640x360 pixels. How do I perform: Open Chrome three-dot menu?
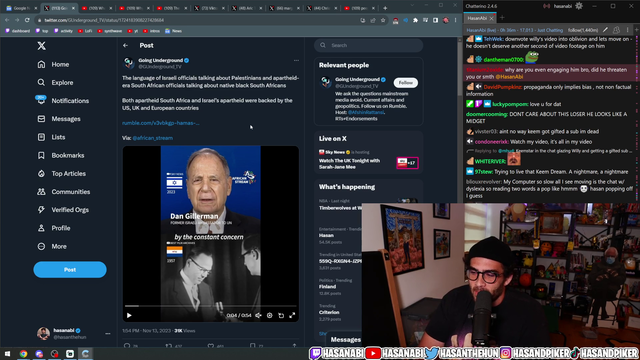click(456, 20)
